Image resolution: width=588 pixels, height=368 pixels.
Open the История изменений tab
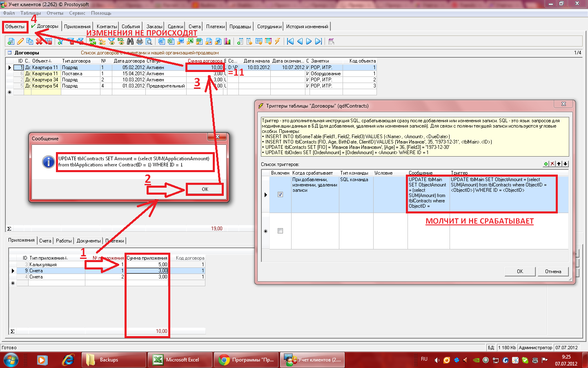tap(307, 27)
